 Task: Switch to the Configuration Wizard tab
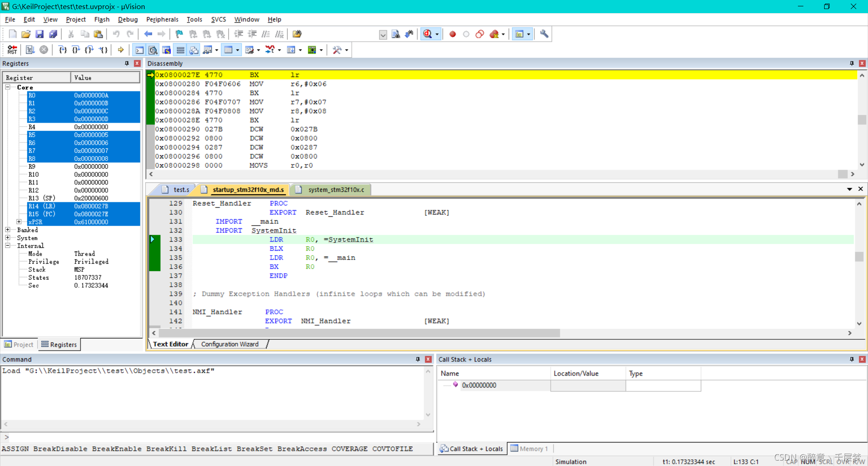coord(230,344)
